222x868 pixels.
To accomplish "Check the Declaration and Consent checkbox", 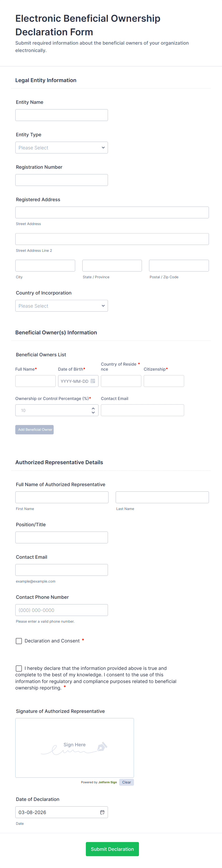I will pos(19,641).
